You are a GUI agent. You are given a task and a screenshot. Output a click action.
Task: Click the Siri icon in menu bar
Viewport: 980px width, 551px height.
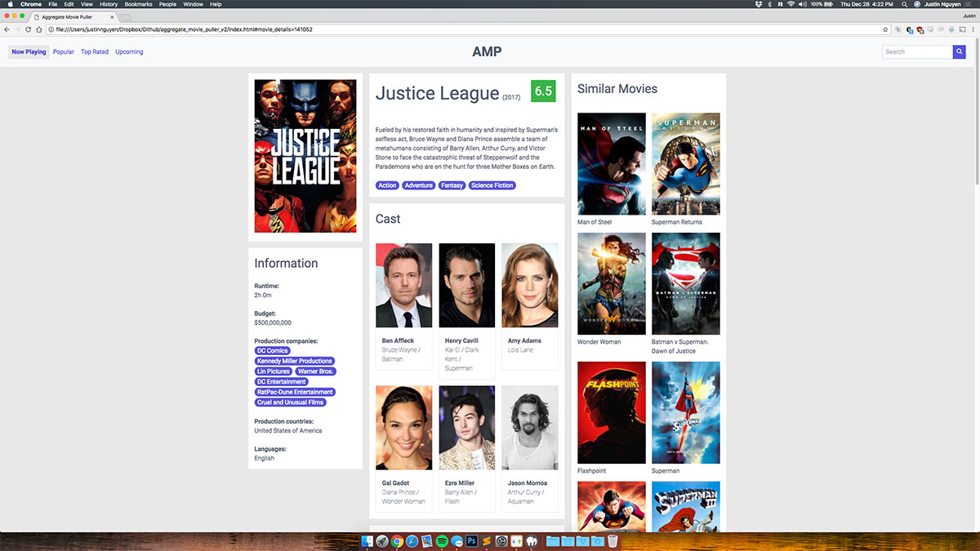point(917,4)
